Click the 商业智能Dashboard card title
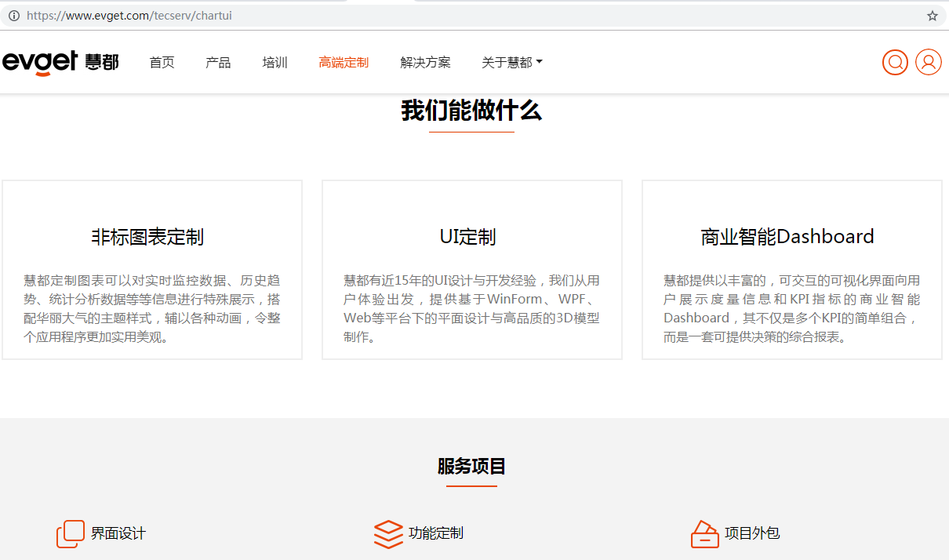The height and width of the screenshot is (560, 949). click(x=787, y=235)
